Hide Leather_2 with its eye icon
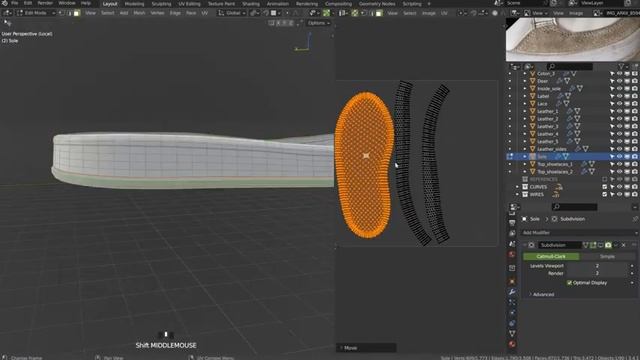Screen dimensions: 640x360 620,119
